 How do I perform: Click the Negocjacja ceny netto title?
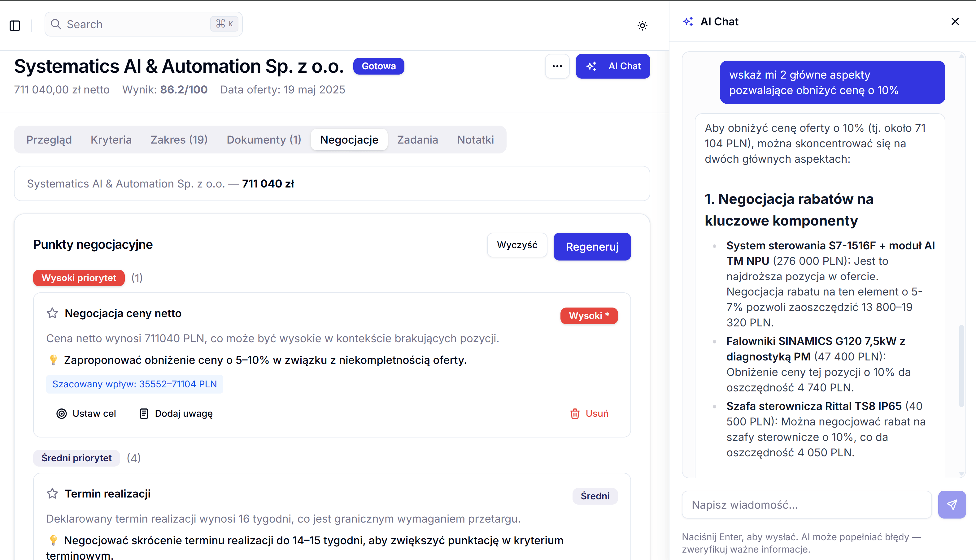point(123,313)
